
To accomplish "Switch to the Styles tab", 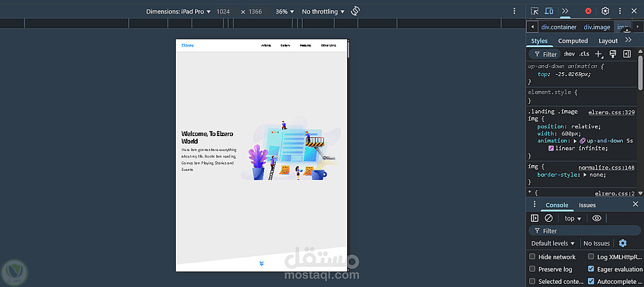I will [x=539, y=41].
